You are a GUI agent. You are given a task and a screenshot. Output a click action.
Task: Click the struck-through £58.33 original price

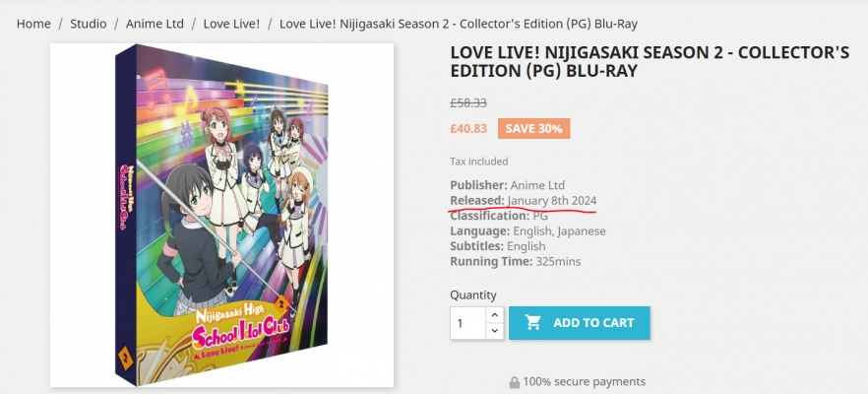[468, 102]
